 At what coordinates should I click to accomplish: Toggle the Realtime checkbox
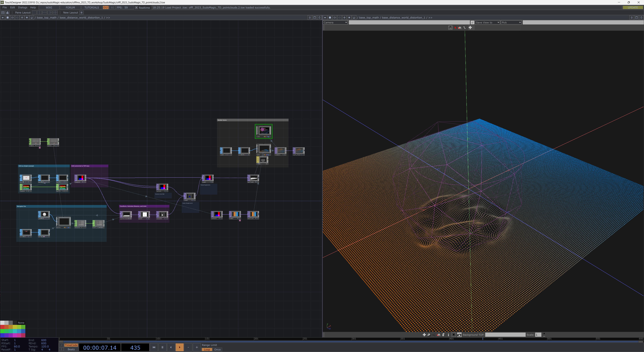(x=136, y=8)
